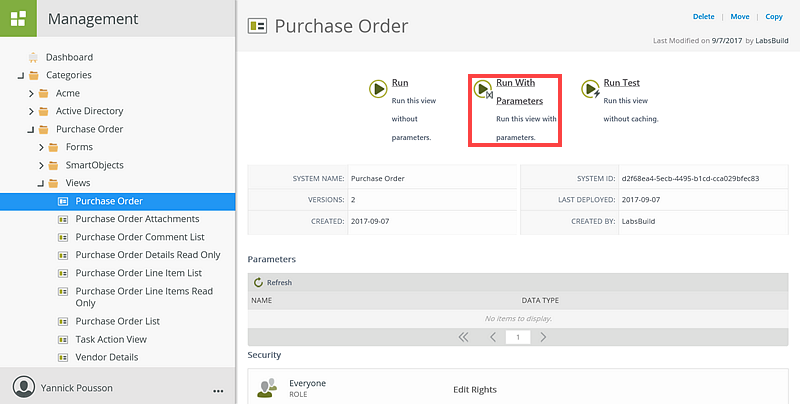Click the Refresh icon in Parameters toolbar
Image resolution: width=800 pixels, height=404 pixels.
(258, 282)
